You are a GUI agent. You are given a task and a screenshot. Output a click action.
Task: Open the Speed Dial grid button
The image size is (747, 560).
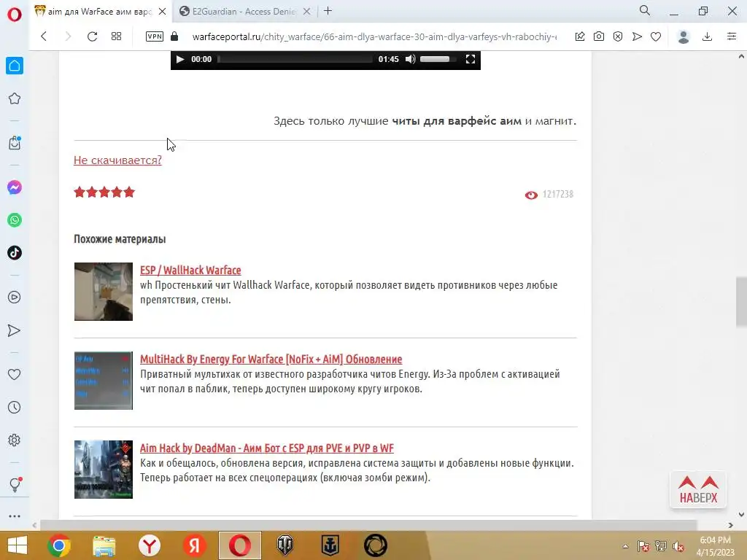click(x=116, y=36)
